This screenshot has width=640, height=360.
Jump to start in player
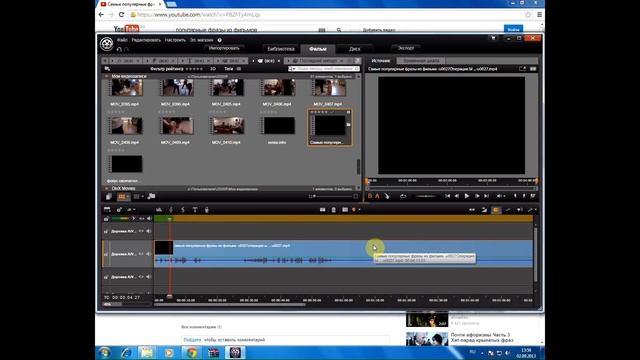[447, 196]
